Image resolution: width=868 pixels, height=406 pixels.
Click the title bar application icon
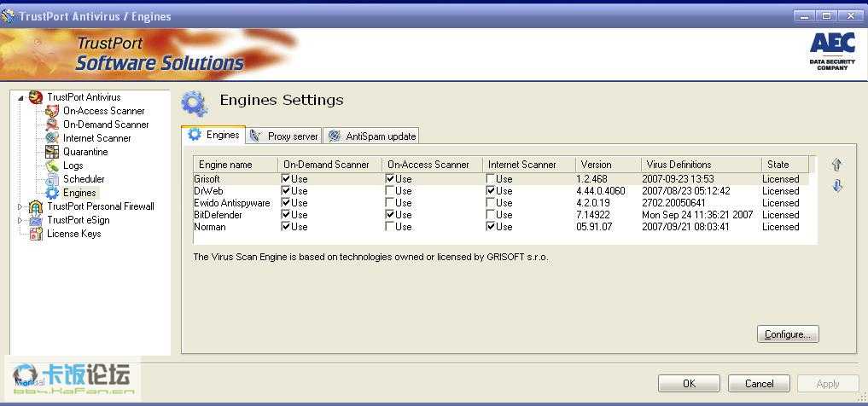click(x=9, y=16)
